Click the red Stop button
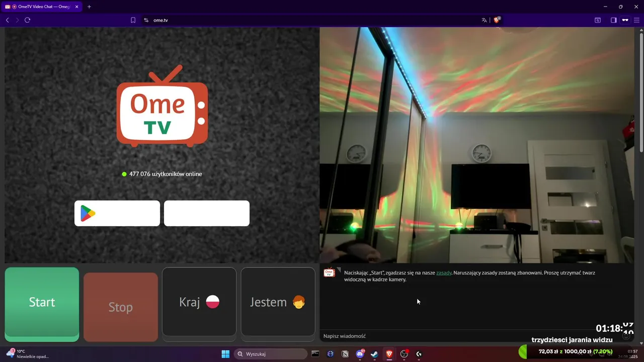 click(x=121, y=307)
